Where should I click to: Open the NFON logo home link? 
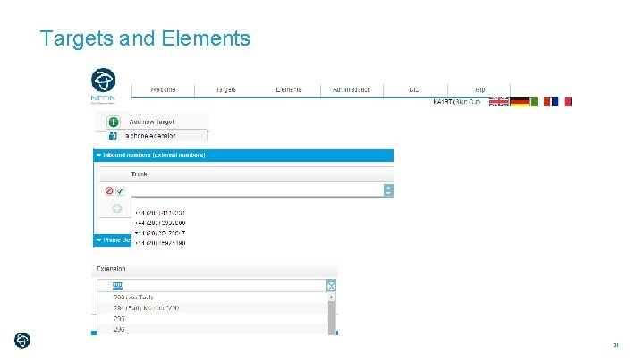coord(103,86)
